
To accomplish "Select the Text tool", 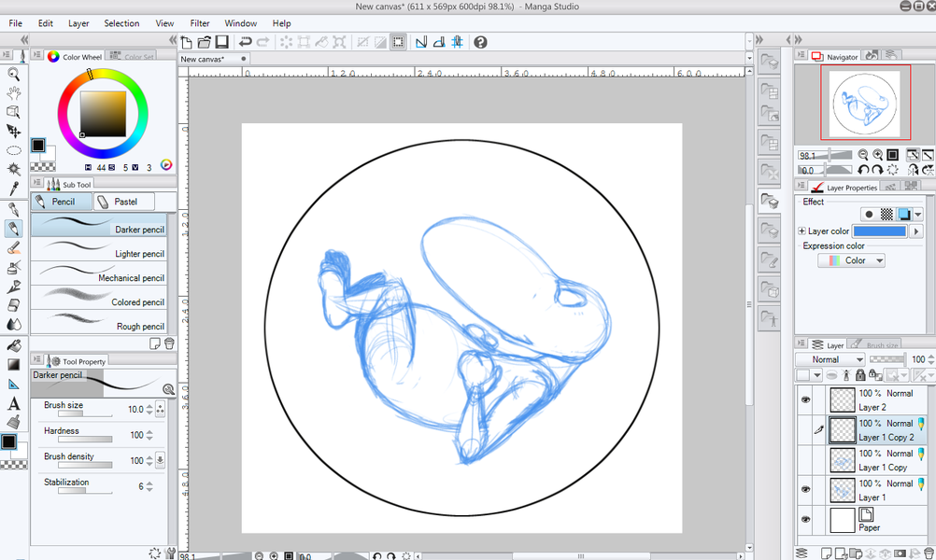I will click(14, 404).
